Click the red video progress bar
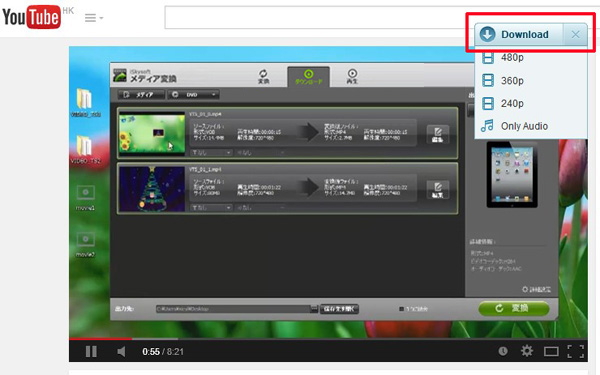The image size is (600, 375). click(101, 339)
